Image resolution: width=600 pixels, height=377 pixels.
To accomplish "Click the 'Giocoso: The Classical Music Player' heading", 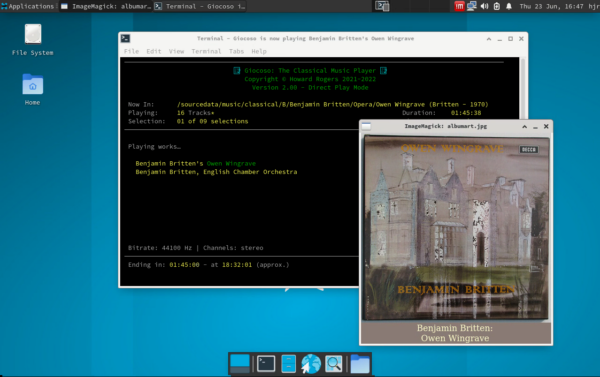I will [310, 70].
